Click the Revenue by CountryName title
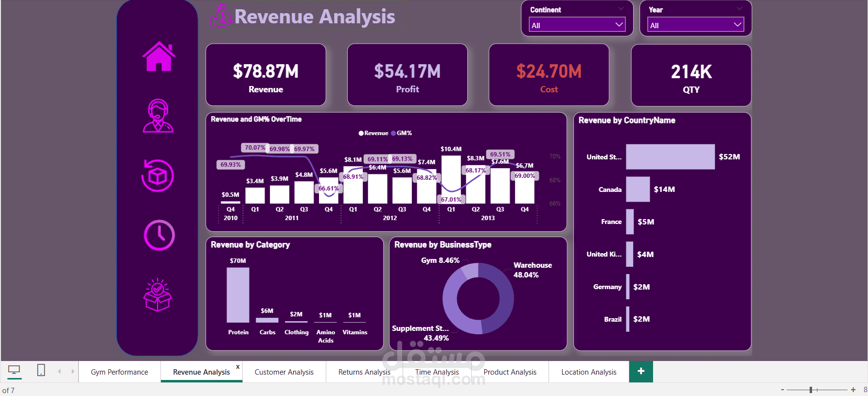Image resolution: width=868 pixels, height=396 pixels. (x=627, y=120)
